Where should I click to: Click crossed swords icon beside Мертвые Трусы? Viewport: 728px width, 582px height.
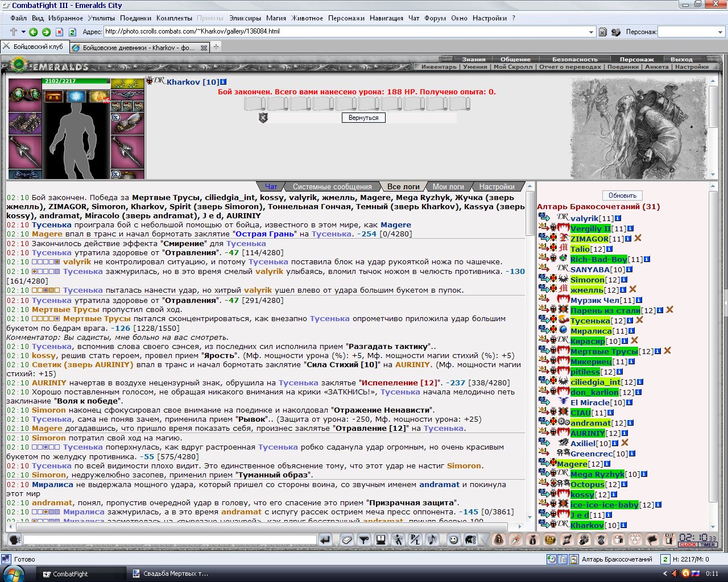click(x=668, y=351)
